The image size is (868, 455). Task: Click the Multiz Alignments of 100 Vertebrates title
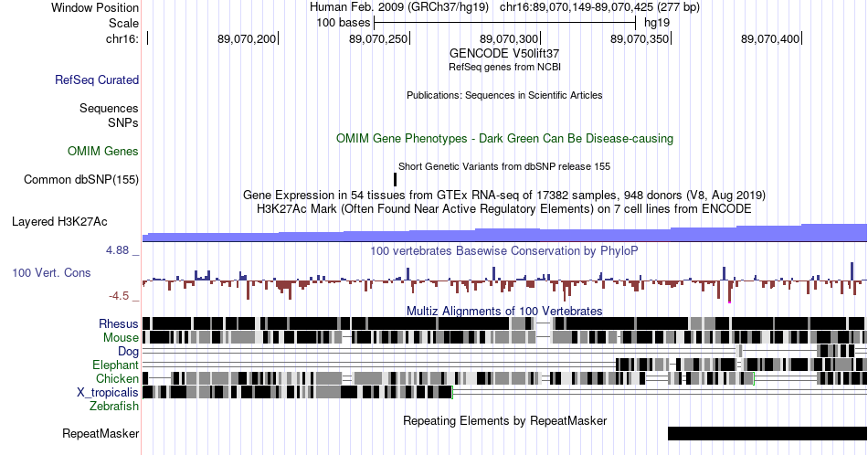(504, 311)
